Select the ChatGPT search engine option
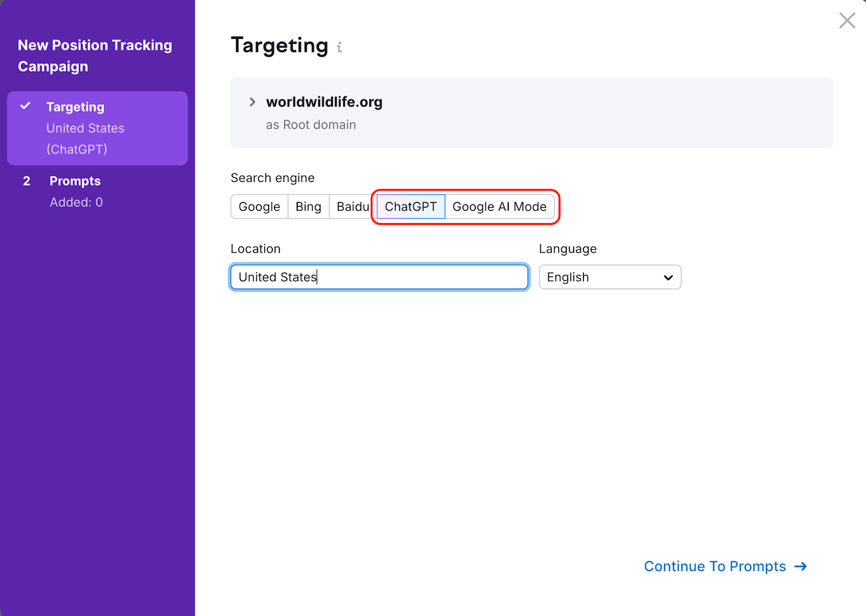The width and height of the screenshot is (866, 616). coord(411,207)
